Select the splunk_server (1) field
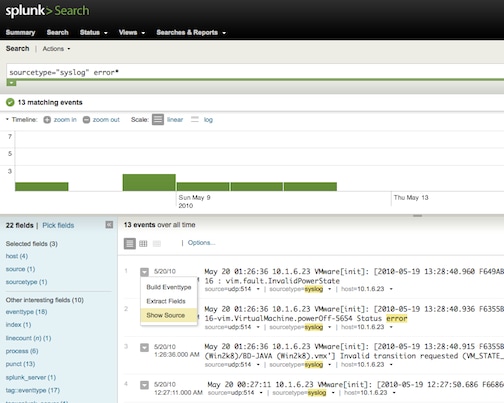 (x=31, y=377)
